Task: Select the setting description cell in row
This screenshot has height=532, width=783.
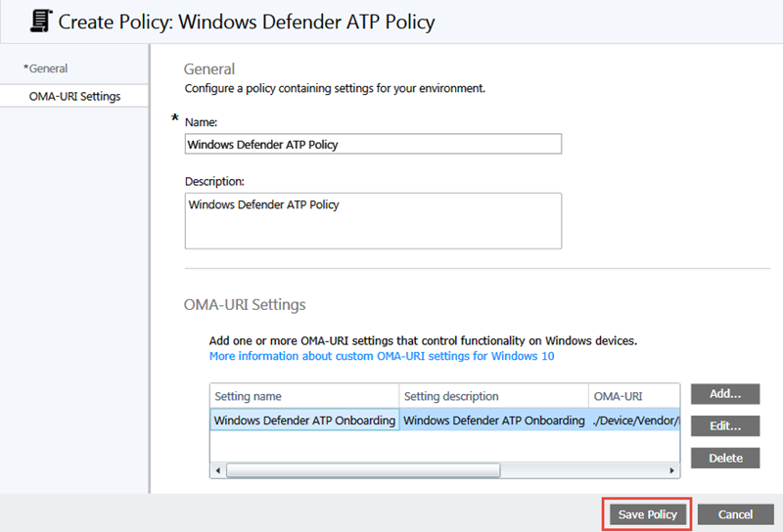Action: tap(493, 421)
